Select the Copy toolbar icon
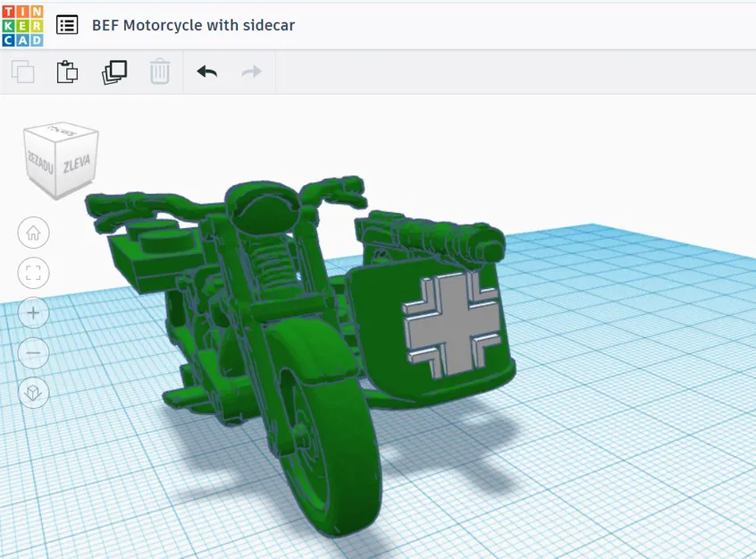This screenshot has height=559, width=756. [23, 72]
